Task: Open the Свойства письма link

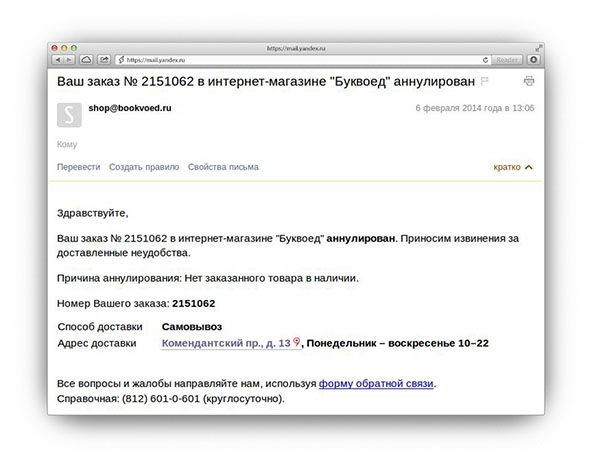Action: click(x=223, y=167)
